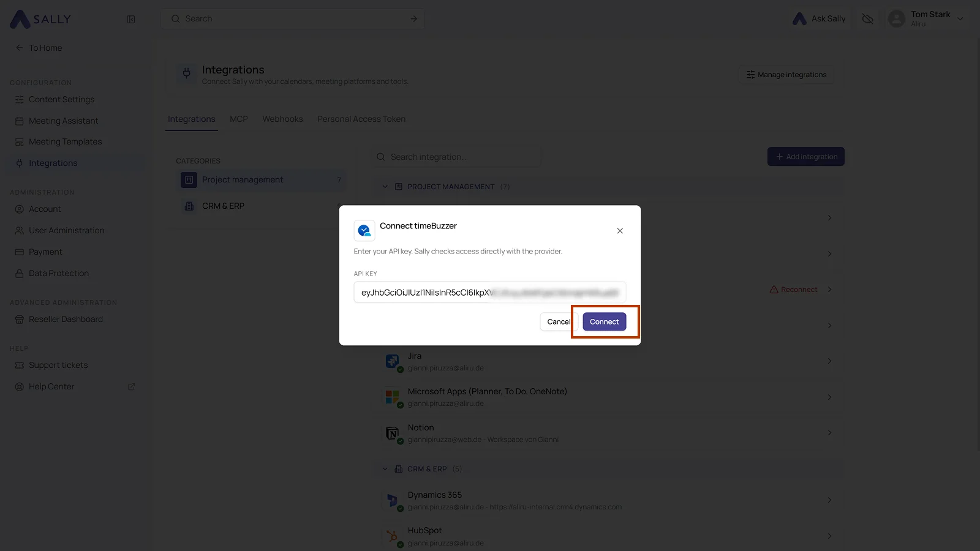Open the Payment page

(45, 252)
